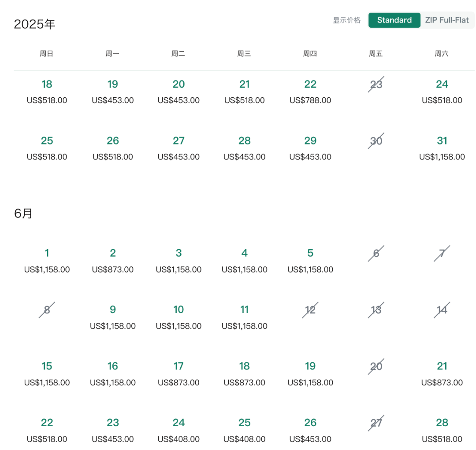The height and width of the screenshot is (450, 476).
Task: Pick May 24 Saturday date
Action: pos(442,92)
